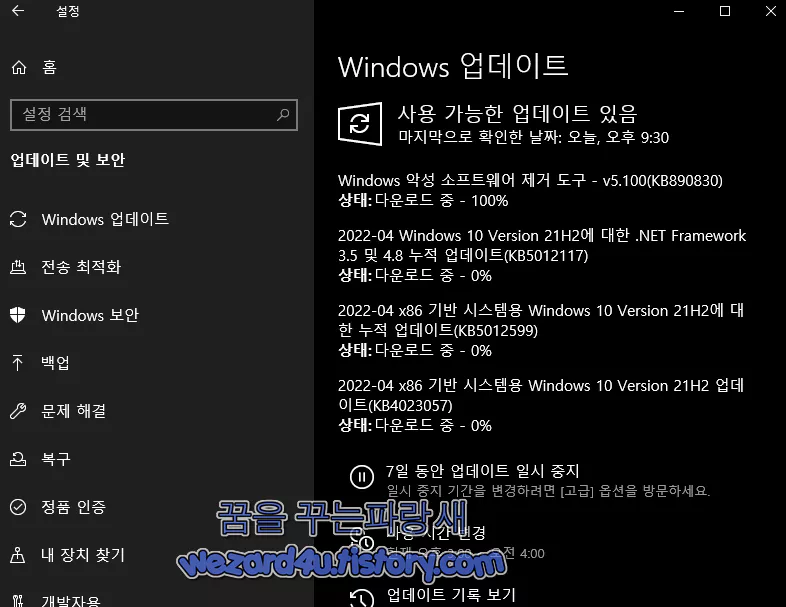This screenshot has height=607, width=786.
Task: Select the KB4023057 update text
Action: 541,395
